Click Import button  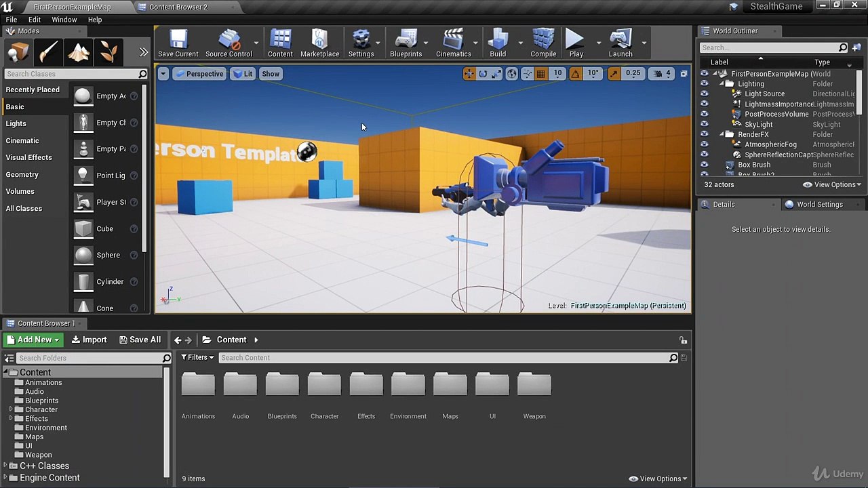(89, 340)
